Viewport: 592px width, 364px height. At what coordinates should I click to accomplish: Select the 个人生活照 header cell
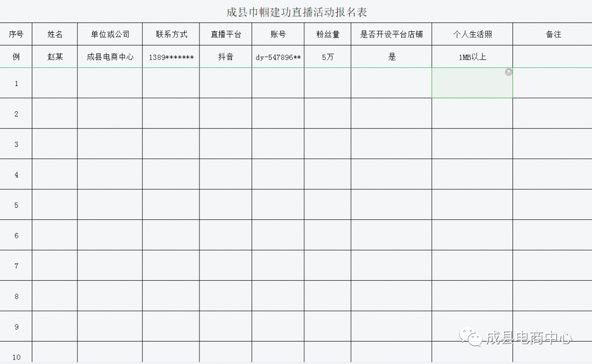tap(473, 35)
